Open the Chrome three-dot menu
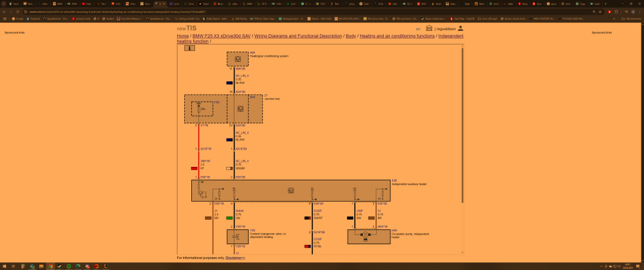The height and width of the screenshot is (270, 644). tap(640, 12)
